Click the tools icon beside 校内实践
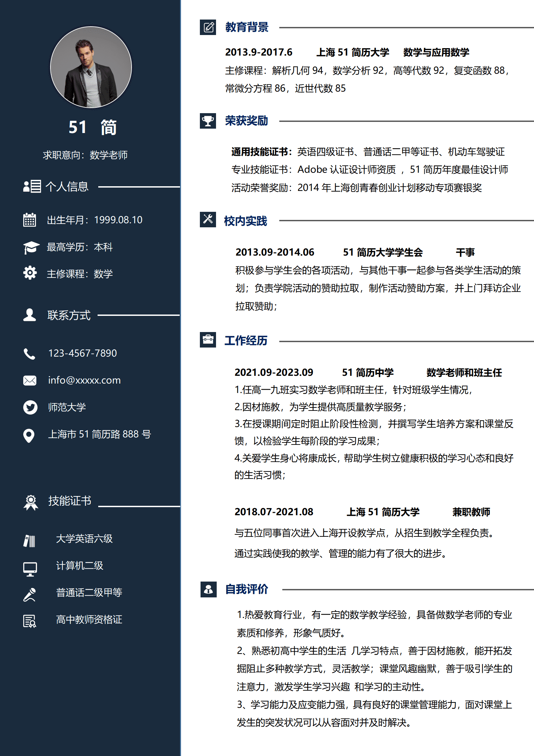Image resolution: width=534 pixels, height=756 pixels. [208, 220]
